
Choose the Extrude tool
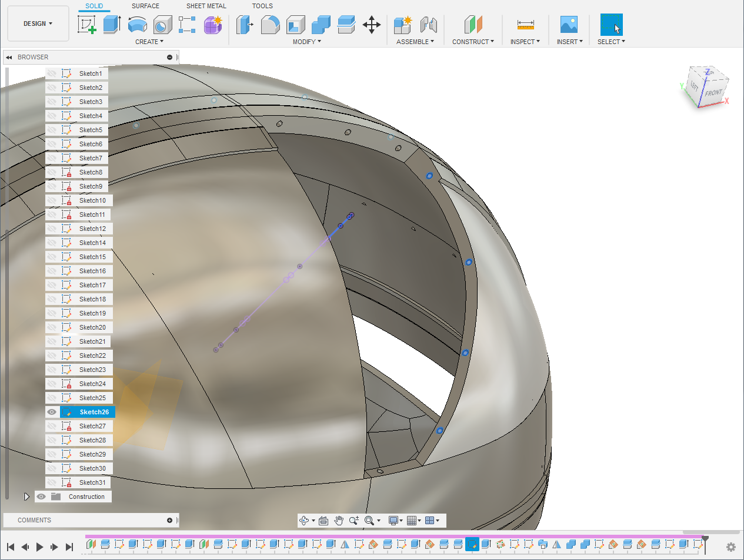point(112,25)
